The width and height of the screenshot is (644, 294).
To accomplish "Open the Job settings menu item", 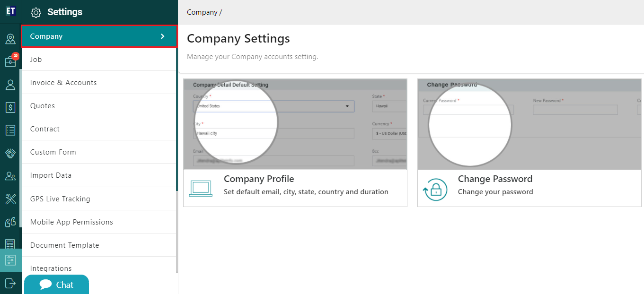I will click(x=99, y=60).
